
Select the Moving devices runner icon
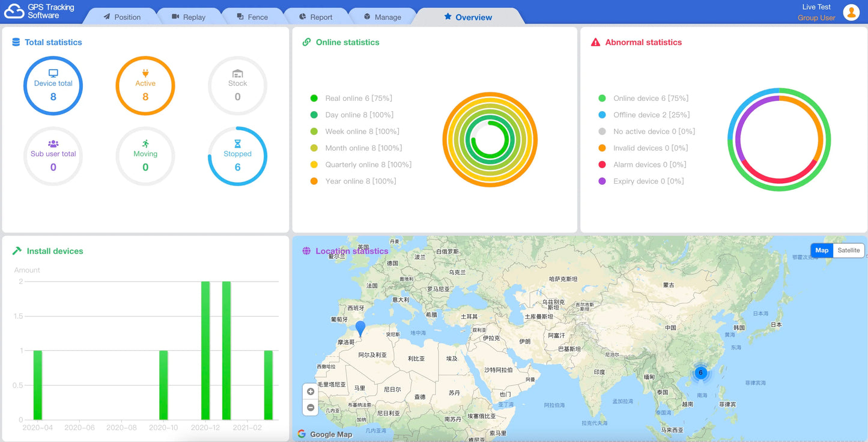pos(145,142)
